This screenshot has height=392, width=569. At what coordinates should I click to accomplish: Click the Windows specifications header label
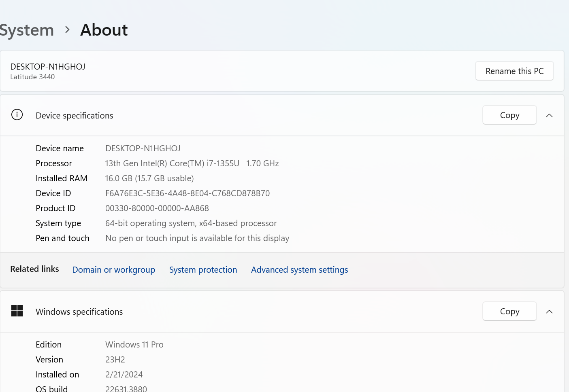pyautogui.click(x=79, y=312)
